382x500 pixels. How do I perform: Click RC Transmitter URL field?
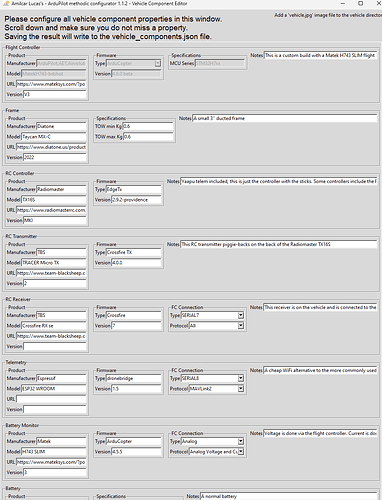[x=51, y=273]
